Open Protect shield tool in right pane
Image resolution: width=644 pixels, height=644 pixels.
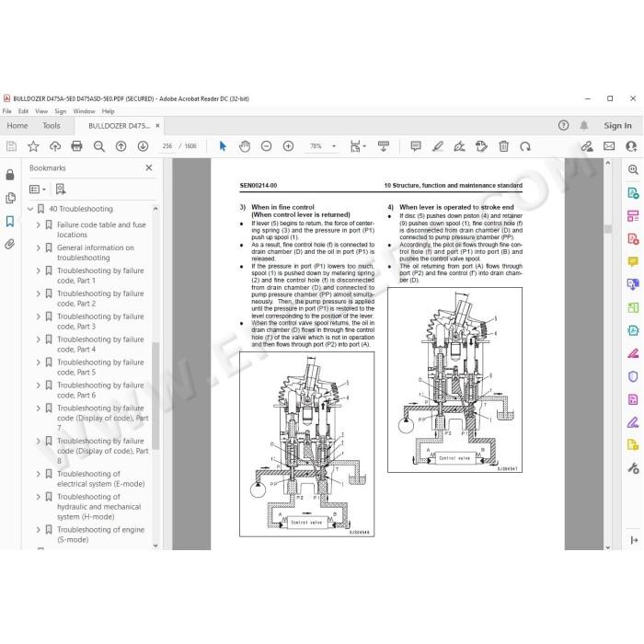pyautogui.click(x=633, y=376)
